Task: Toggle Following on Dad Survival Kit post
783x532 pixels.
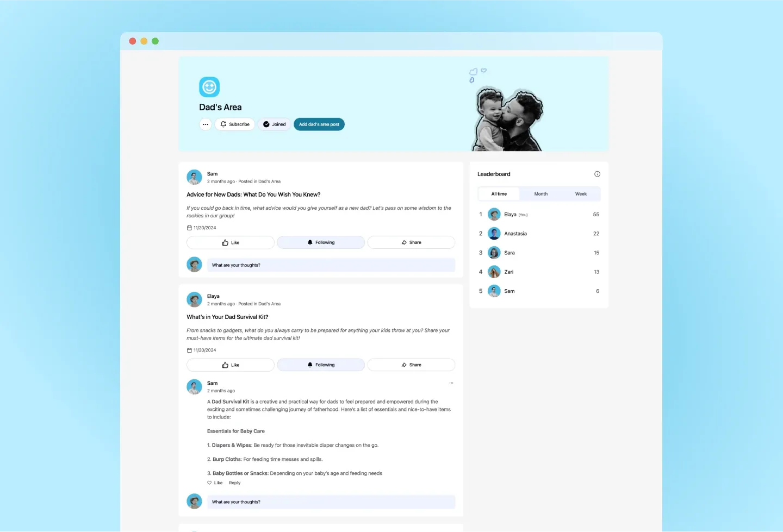Action: click(321, 365)
